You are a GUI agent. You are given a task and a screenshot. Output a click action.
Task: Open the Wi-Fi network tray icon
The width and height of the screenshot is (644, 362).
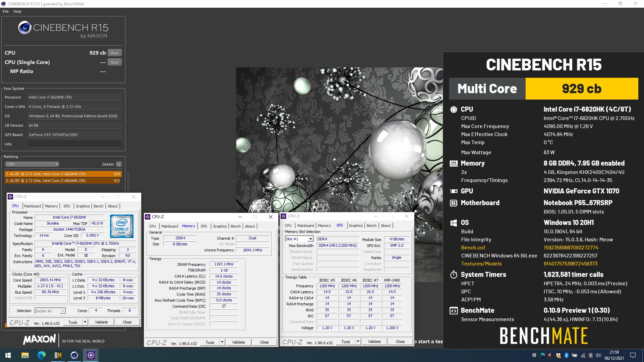pyautogui.click(x=583, y=355)
